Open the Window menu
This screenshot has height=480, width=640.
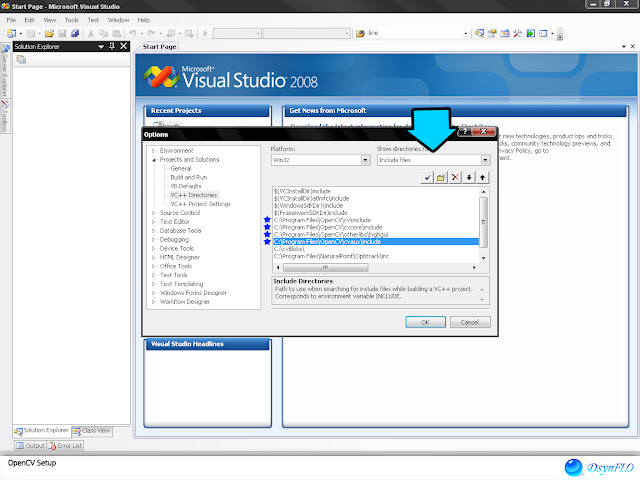(x=118, y=20)
